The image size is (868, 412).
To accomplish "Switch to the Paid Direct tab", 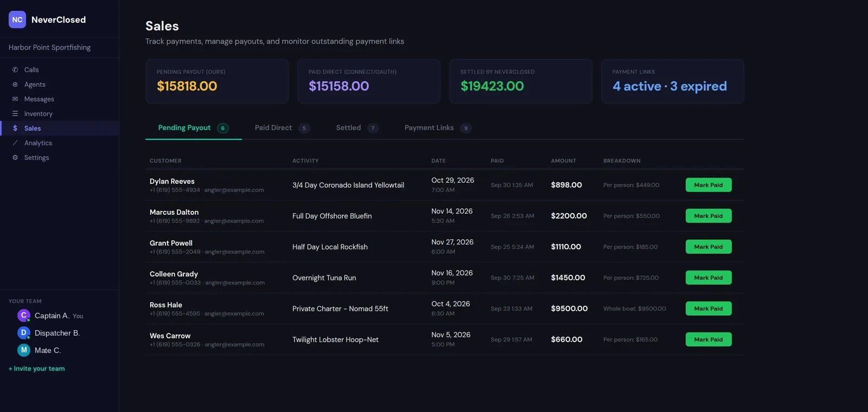I will click(x=282, y=128).
